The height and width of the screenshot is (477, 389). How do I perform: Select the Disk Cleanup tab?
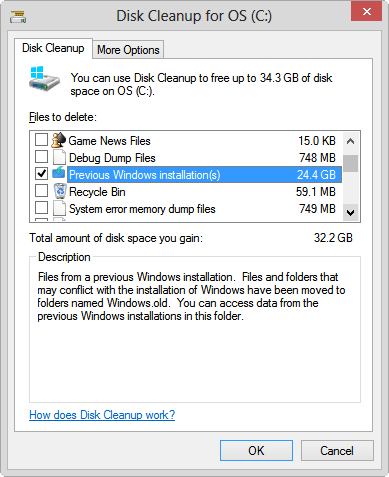[x=53, y=48]
